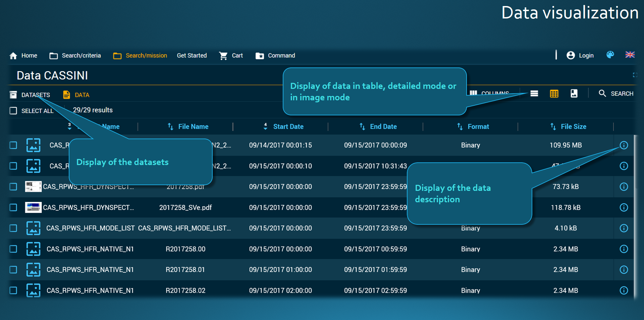Open the theme palette icon
644x320 pixels.
610,55
